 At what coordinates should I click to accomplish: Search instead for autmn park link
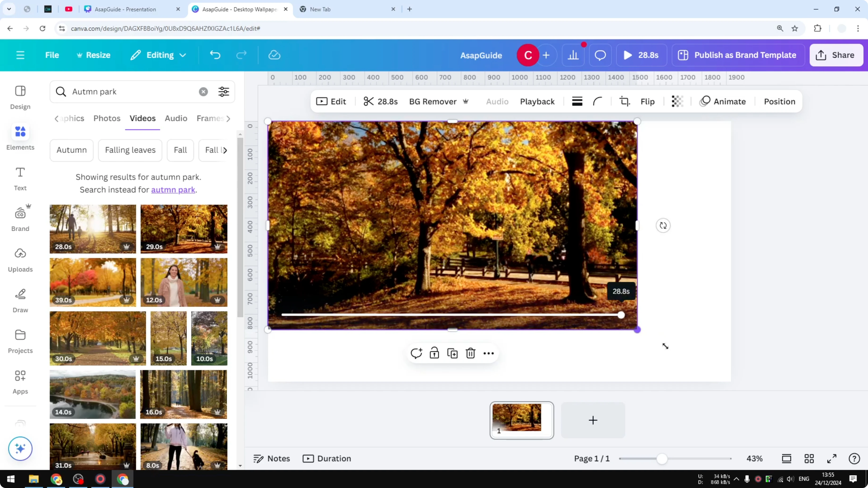(173, 190)
